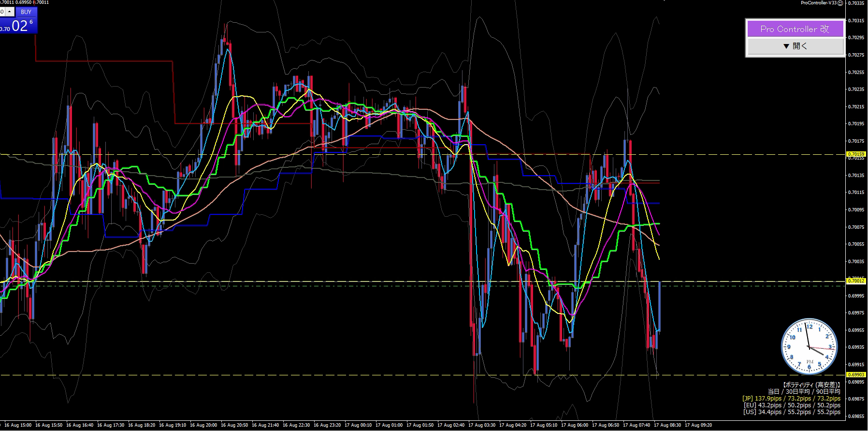Click the 0.70095 price scale label
The height and width of the screenshot is (431, 868).
pyautogui.click(x=856, y=210)
